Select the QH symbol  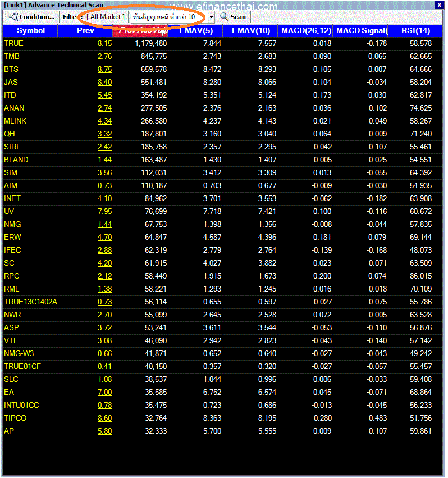(x=10, y=134)
